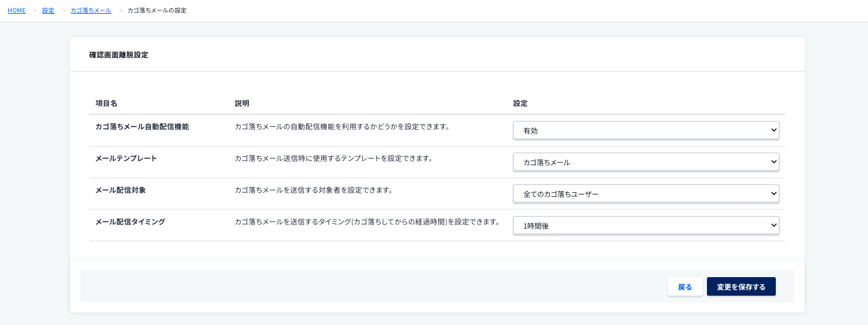Open the HOME breadcrumb link
868x325 pixels.
[17, 11]
